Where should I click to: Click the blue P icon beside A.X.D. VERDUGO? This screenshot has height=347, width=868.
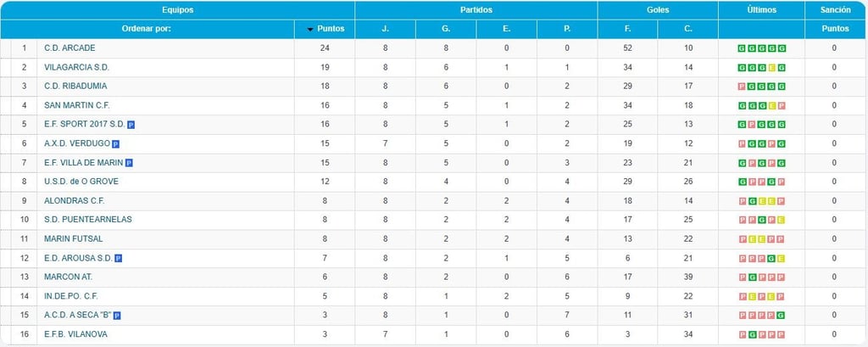115,144
